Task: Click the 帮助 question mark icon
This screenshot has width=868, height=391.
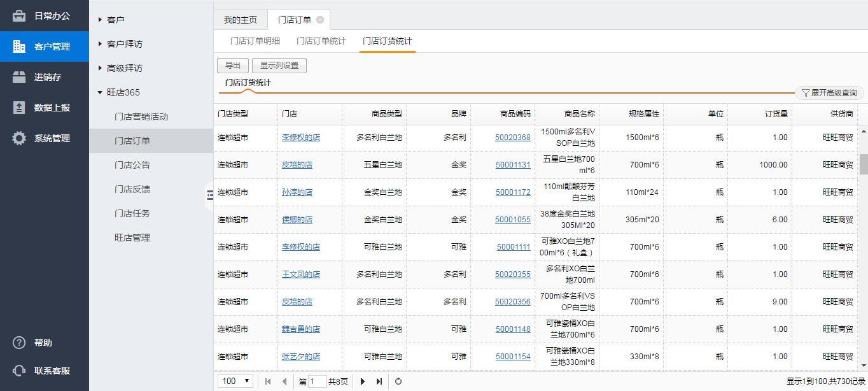Action: tap(19, 343)
